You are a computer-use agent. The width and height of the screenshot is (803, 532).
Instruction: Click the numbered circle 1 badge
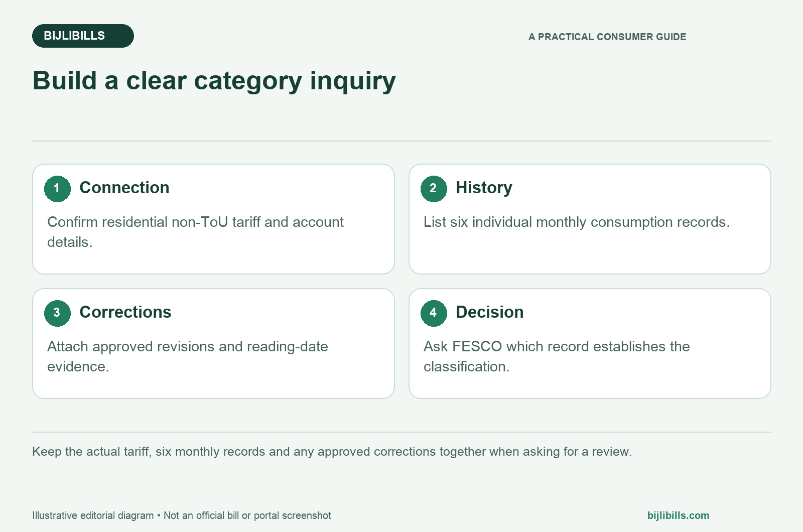(x=57, y=189)
